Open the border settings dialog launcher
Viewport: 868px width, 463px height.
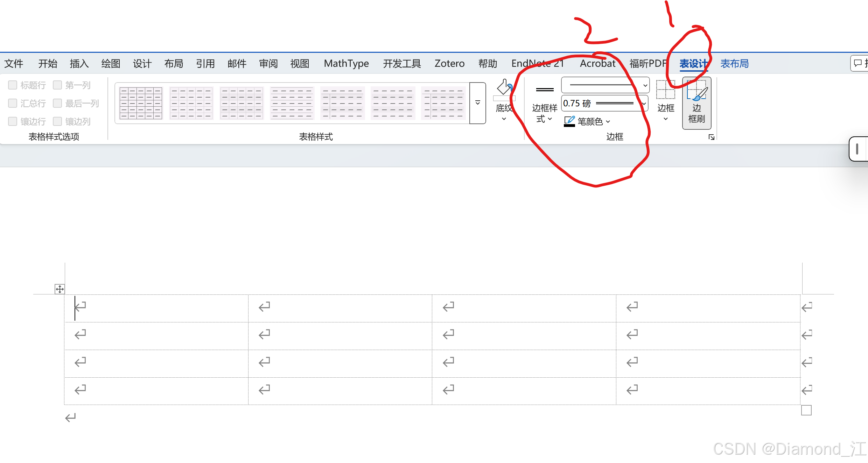711,137
